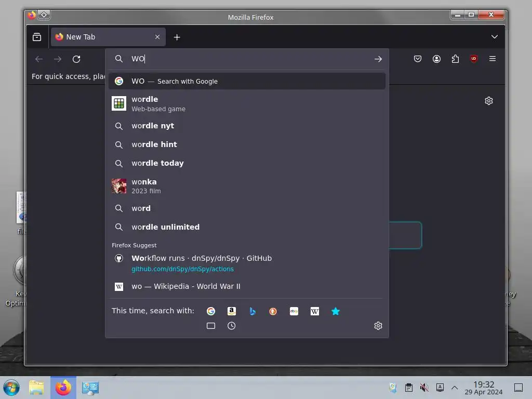Search this time with Wikipedia
This screenshot has width=532, height=399.
click(314, 311)
